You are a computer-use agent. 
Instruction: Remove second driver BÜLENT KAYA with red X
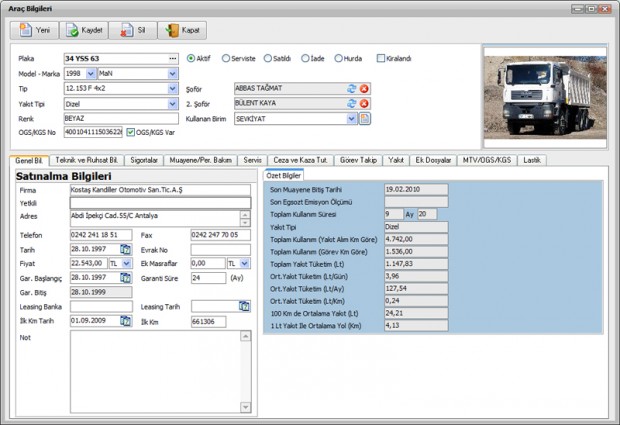[x=364, y=104]
